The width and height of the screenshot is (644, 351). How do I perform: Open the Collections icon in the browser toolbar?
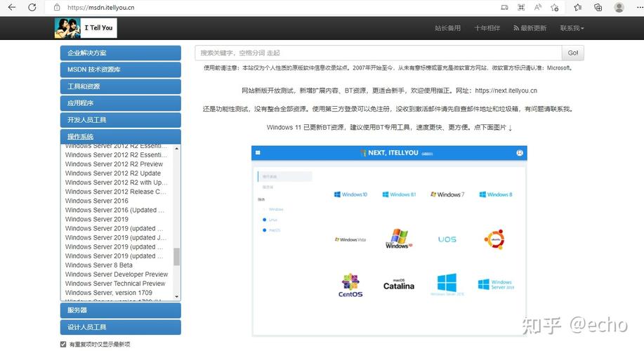(598, 8)
